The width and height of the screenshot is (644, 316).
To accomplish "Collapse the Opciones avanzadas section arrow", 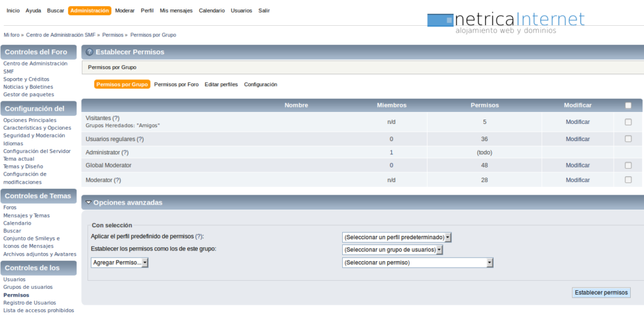I will tap(89, 203).
